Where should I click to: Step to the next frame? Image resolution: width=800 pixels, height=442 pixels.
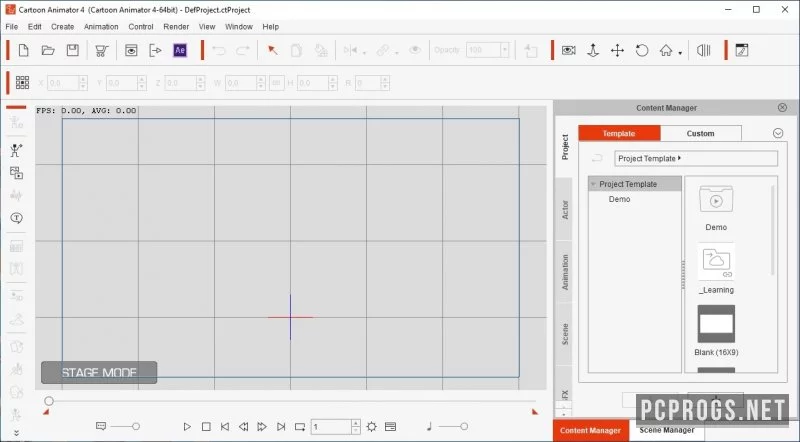[x=262, y=427]
